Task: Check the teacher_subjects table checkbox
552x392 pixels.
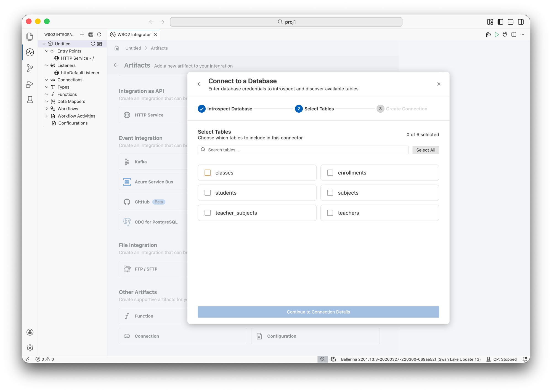Action: pyautogui.click(x=208, y=213)
